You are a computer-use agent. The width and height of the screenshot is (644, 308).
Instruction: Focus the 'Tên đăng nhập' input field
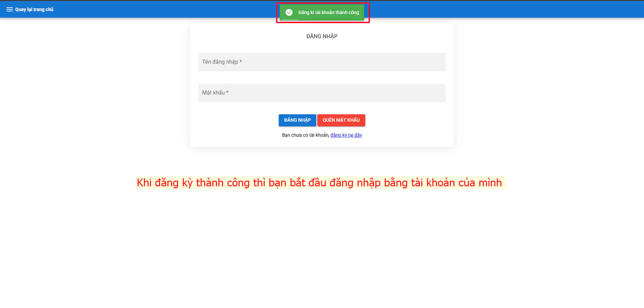click(x=322, y=62)
